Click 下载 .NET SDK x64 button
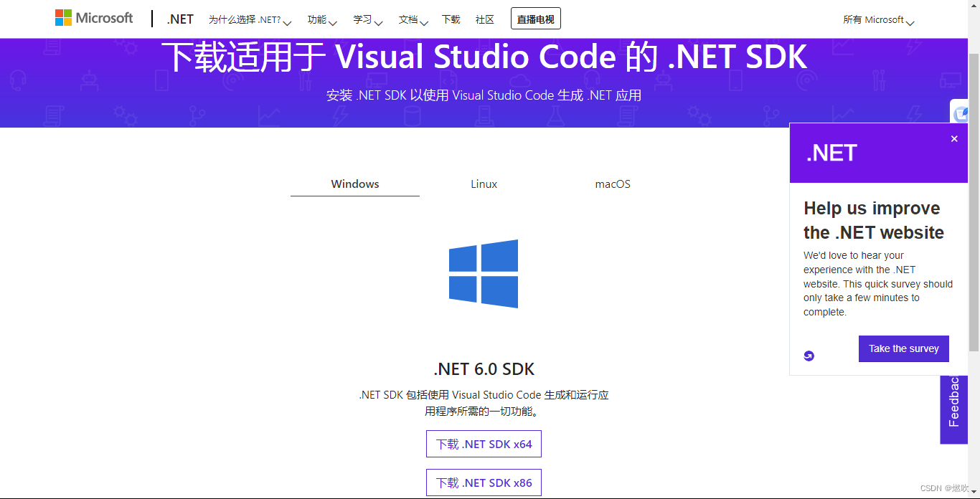Image resolution: width=980 pixels, height=499 pixels. click(484, 444)
